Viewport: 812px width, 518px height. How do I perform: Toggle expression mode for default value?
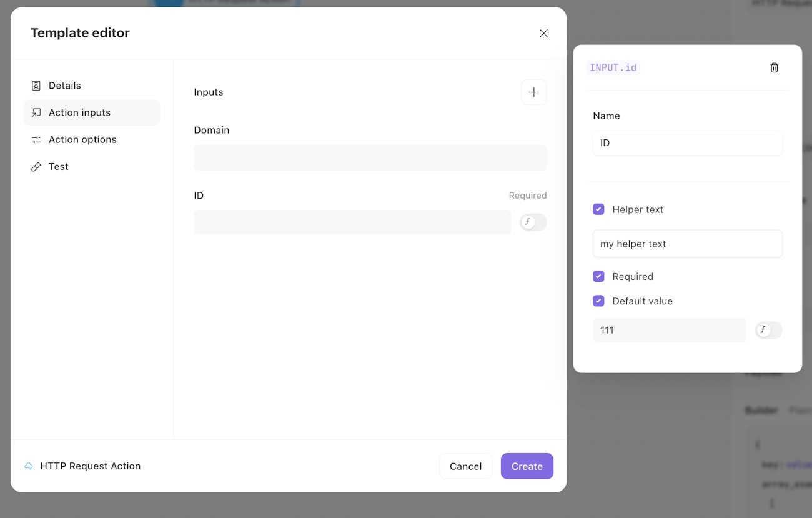768,330
